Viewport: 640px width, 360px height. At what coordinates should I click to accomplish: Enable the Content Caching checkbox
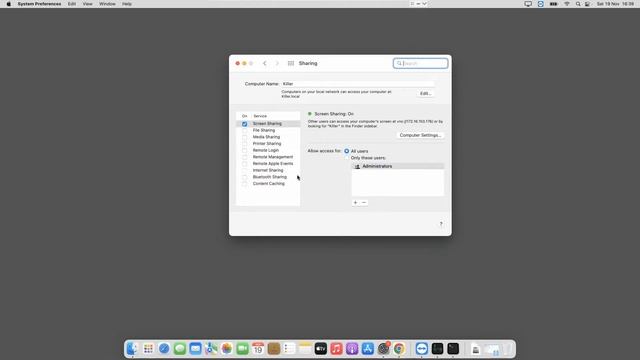(x=244, y=184)
